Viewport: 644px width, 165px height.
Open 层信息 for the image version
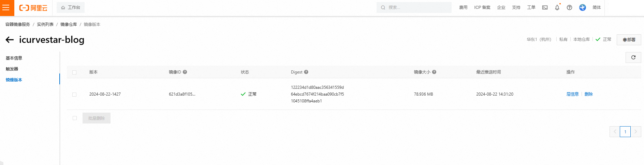tap(572, 94)
